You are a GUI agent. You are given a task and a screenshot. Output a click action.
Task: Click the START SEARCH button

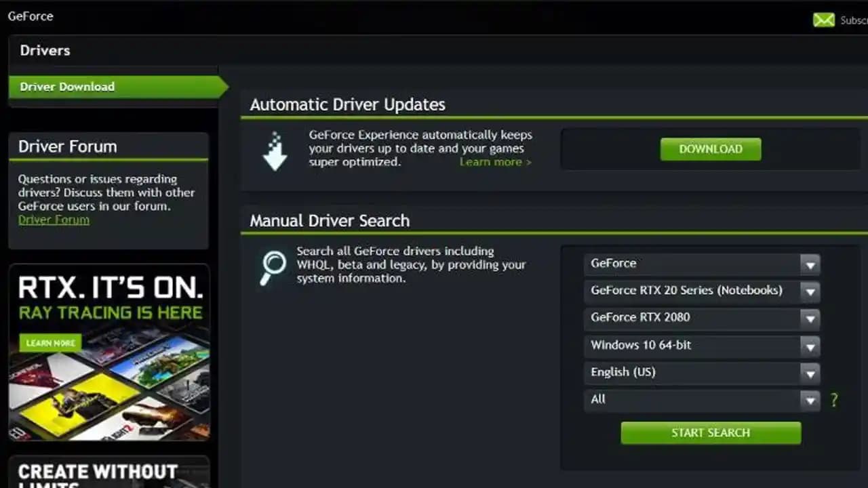coord(710,433)
